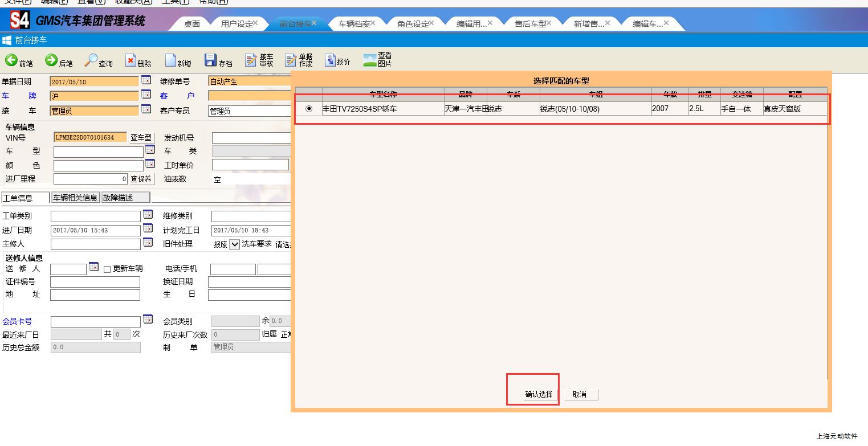
Task: Open 查看图片 picture viewer icon
Action: click(370, 60)
